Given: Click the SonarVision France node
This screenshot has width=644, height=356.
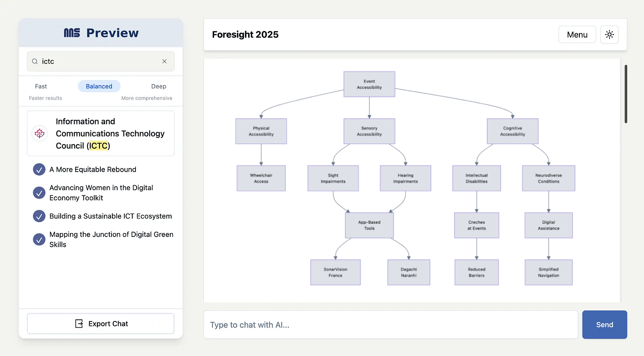Looking at the screenshot, I should [336, 272].
